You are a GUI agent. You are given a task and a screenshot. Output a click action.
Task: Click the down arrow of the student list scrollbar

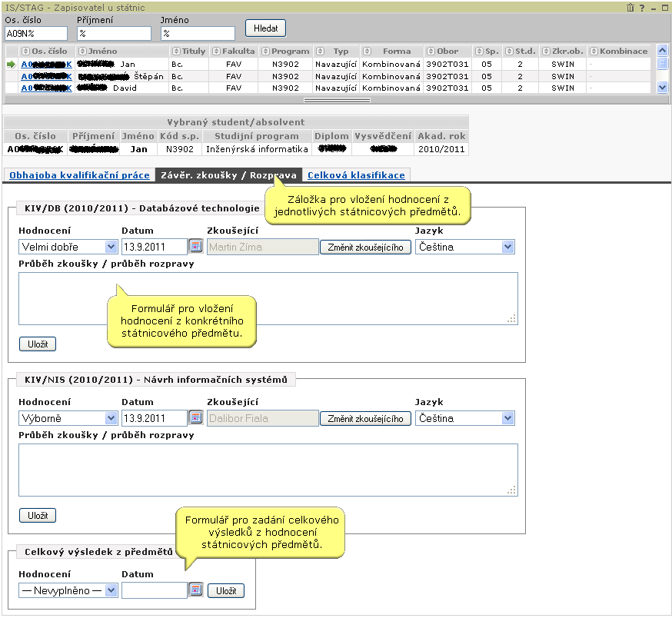pos(662,88)
